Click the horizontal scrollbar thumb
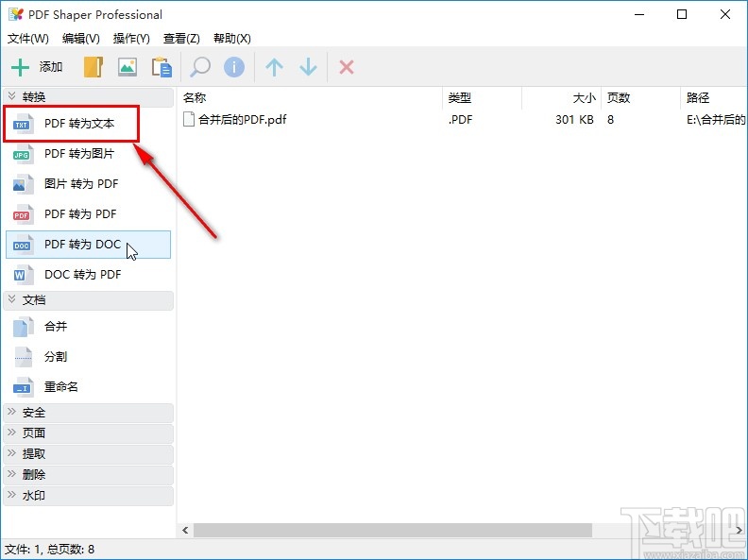The height and width of the screenshot is (560, 748). click(x=393, y=530)
